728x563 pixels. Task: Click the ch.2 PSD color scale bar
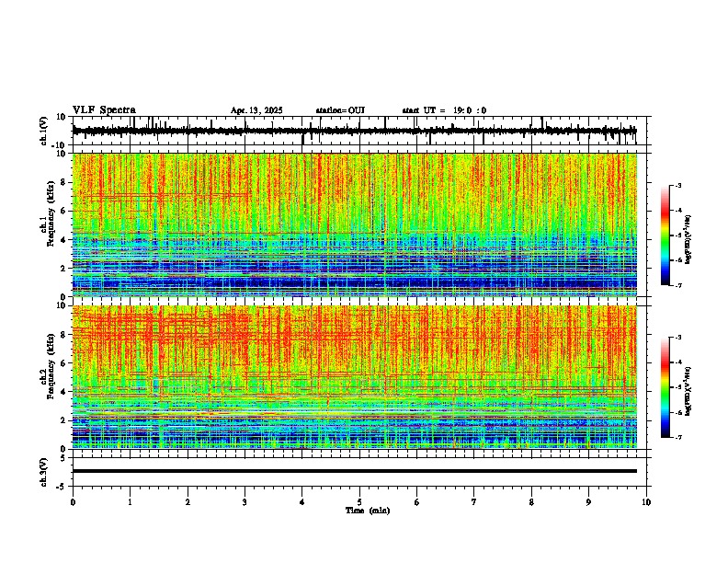tap(665, 387)
